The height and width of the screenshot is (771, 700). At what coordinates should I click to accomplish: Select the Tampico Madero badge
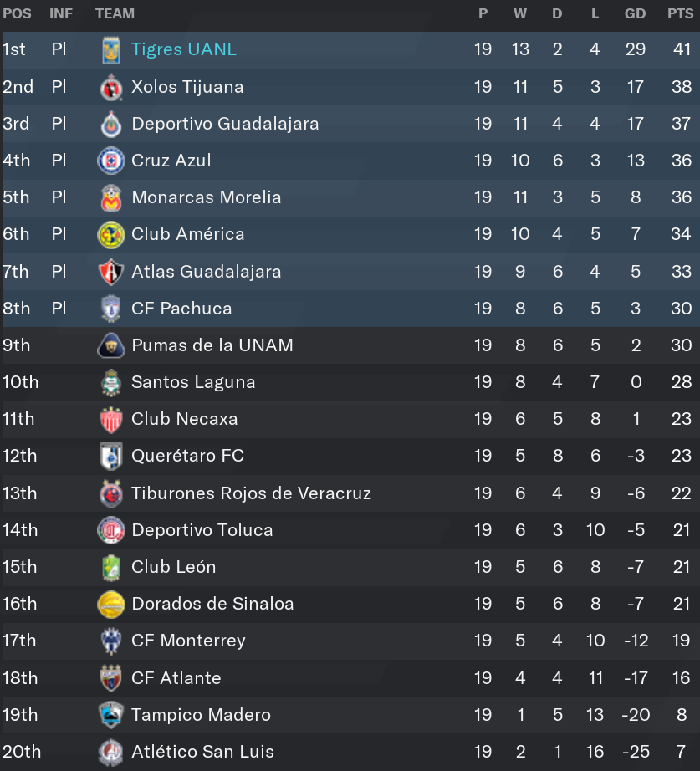pyautogui.click(x=110, y=715)
